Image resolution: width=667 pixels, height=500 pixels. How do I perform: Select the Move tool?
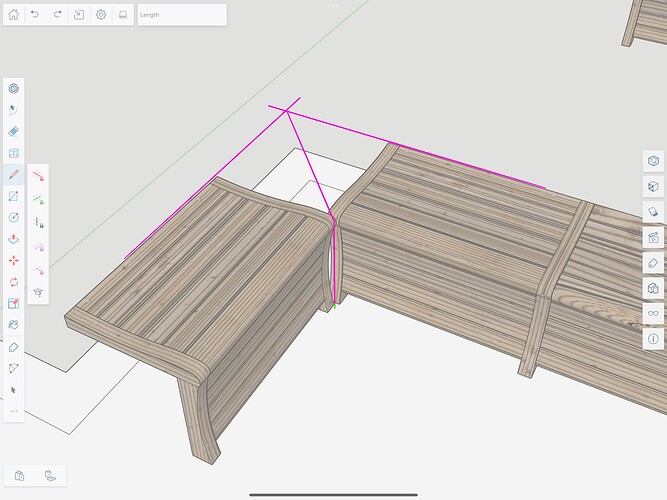tap(14, 260)
